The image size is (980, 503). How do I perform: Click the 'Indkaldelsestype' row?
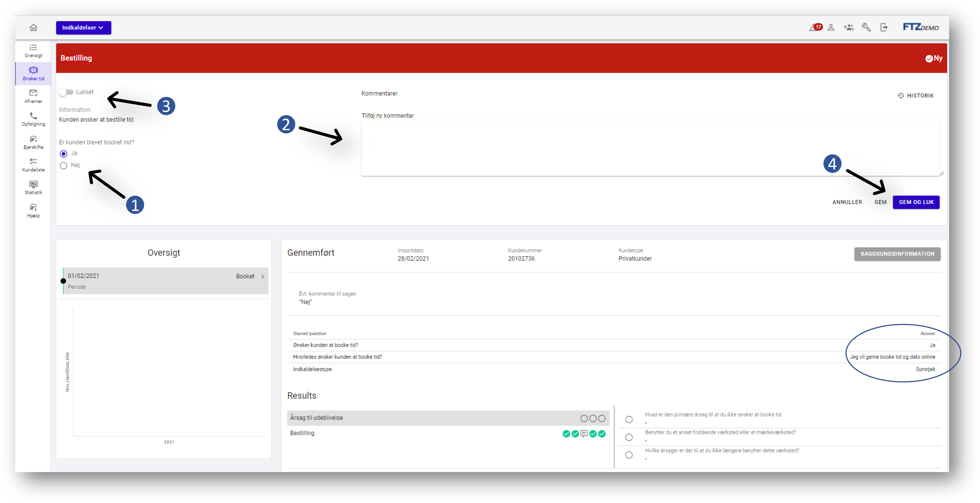click(614, 369)
